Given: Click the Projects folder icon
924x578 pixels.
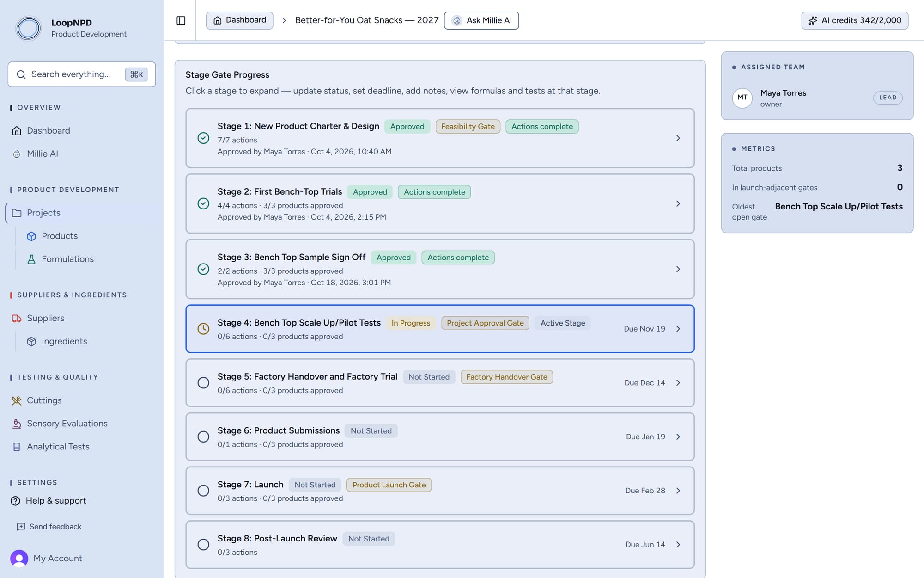Looking at the screenshot, I should [x=17, y=213].
